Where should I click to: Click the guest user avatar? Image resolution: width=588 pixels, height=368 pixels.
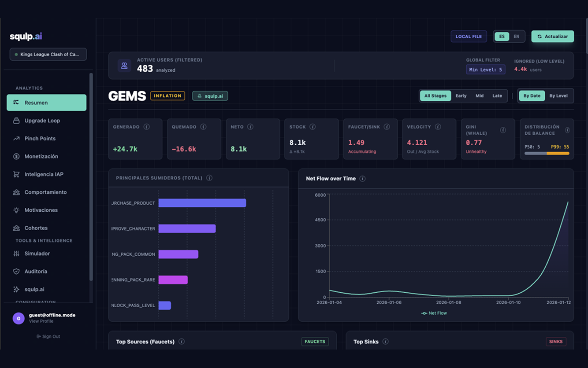[19, 318]
